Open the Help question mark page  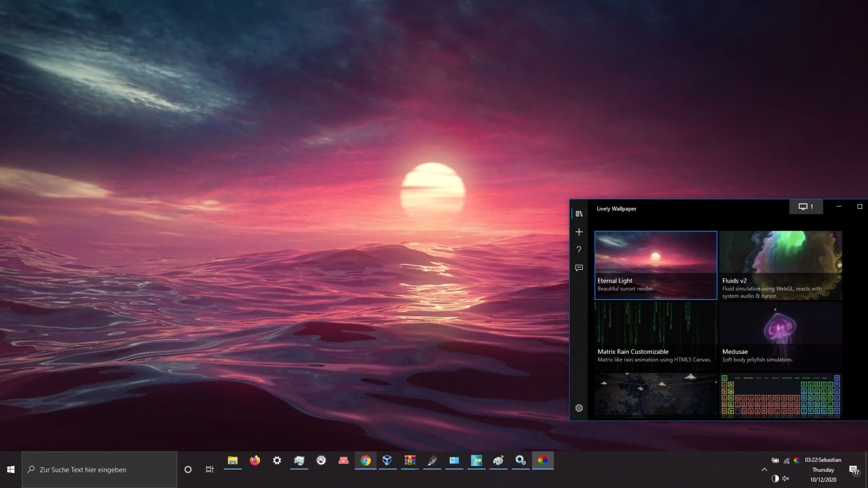point(579,250)
